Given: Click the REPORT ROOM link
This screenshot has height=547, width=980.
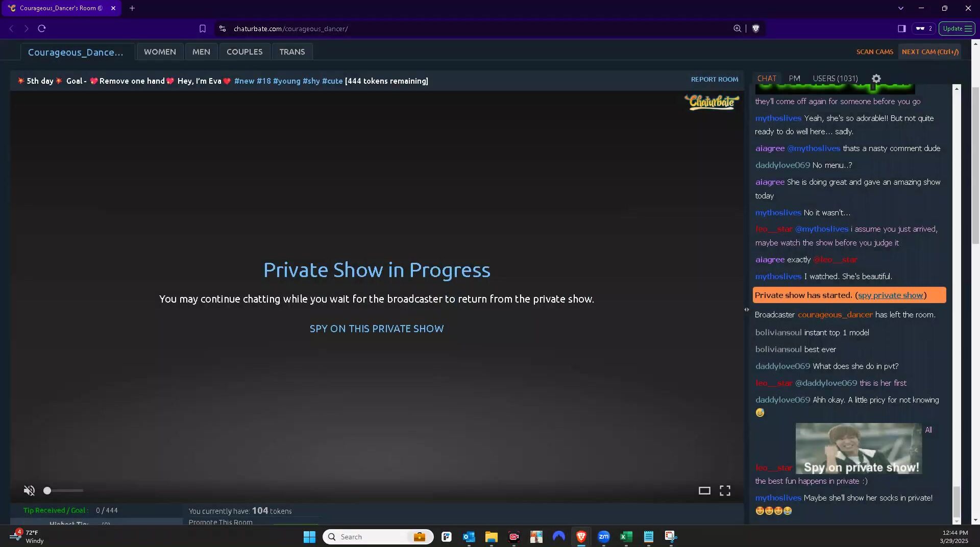Looking at the screenshot, I should (714, 80).
